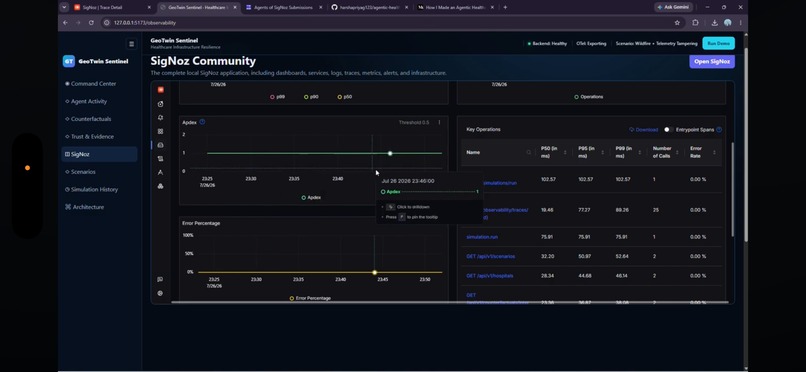Viewport: 806px width, 372px height.
Task: Click the Entrypoint Spans info icon
Action: pyautogui.click(x=719, y=129)
